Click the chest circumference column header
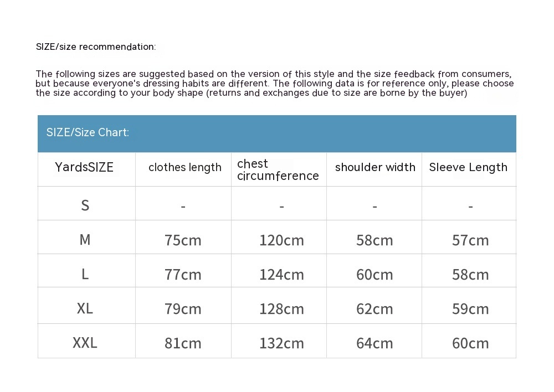Viewport: 554px width, 392px height. pos(278,169)
